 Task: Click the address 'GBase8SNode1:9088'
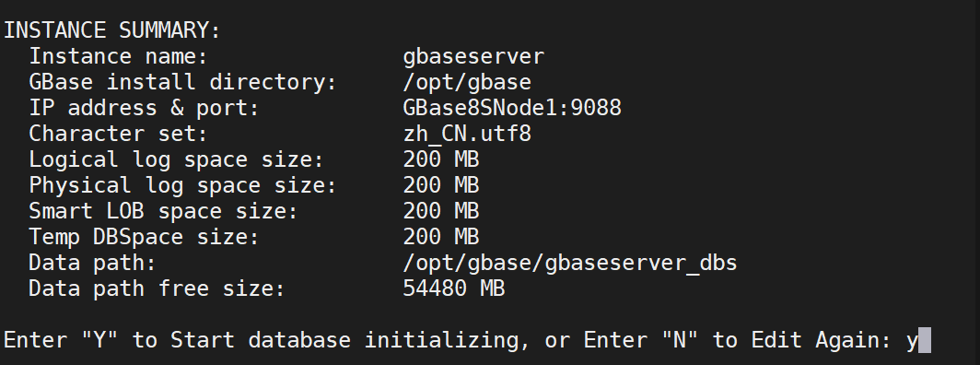pyautogui.click(x=512, y=108)
